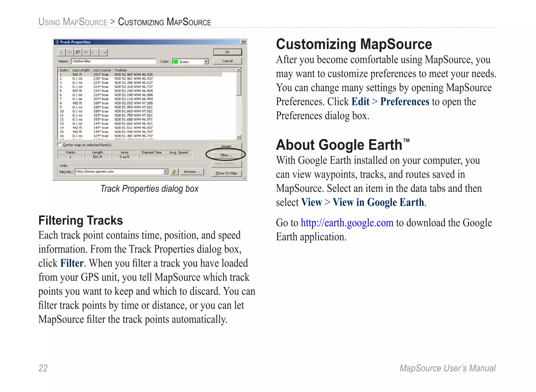This screenshot has width=536, height=392.
Task: Select row 13 with N38 51.602 W94 46.921
Action: (x=140, y=124)
